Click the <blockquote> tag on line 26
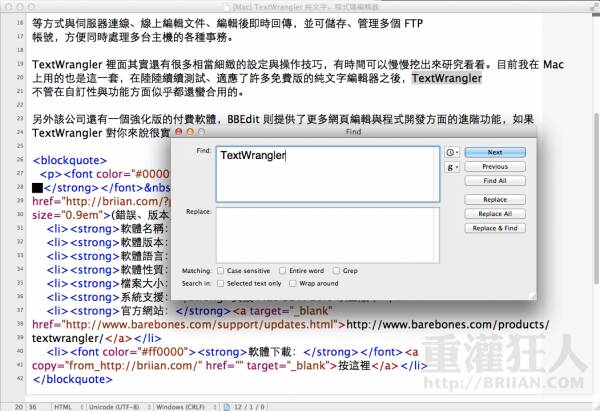This screenshot has width=600, height=411. [70, 160]
